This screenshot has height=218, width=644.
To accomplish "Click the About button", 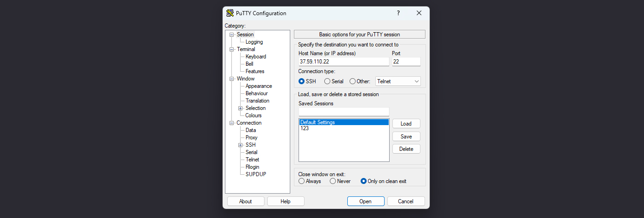I will coord(246,201).
